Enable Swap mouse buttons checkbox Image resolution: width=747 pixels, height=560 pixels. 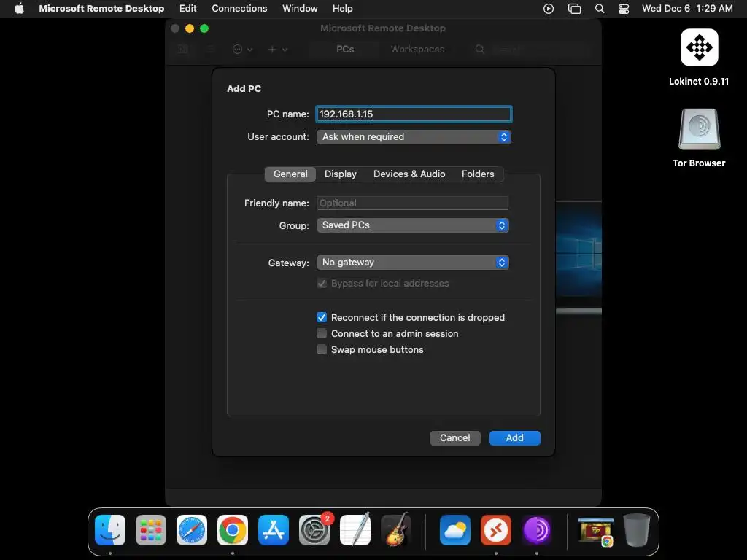pyautogui.click(x=322, y=349)
